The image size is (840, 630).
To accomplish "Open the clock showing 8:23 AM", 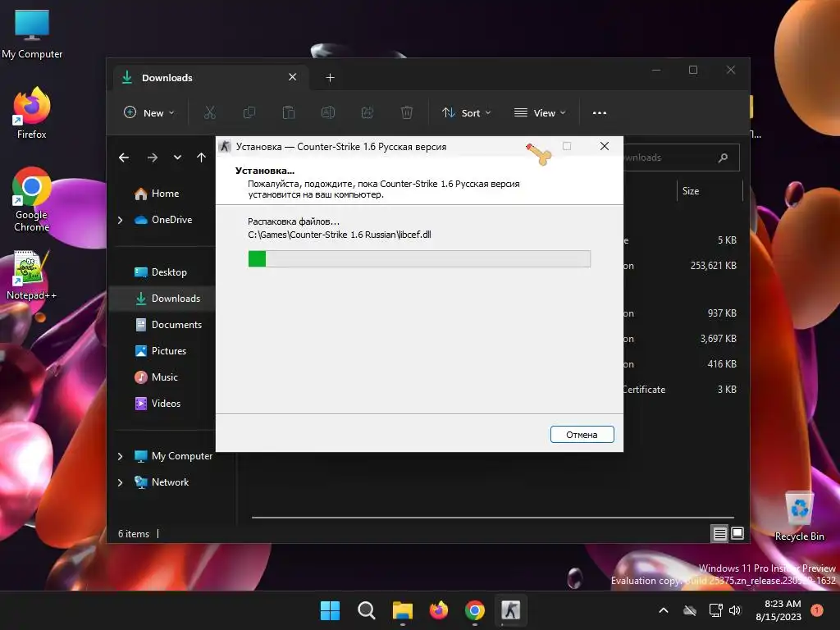I will pos(778,610).
